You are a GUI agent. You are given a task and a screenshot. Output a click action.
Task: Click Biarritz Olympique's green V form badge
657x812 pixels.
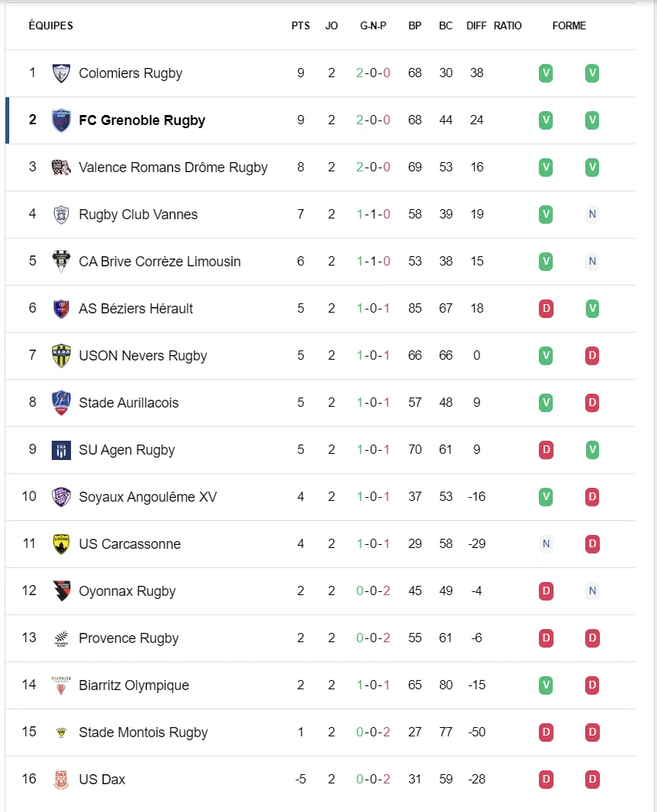546,685
